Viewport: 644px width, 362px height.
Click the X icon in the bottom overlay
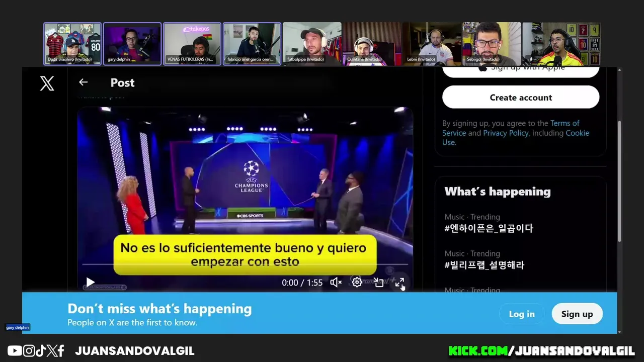(x=51, y=351)
